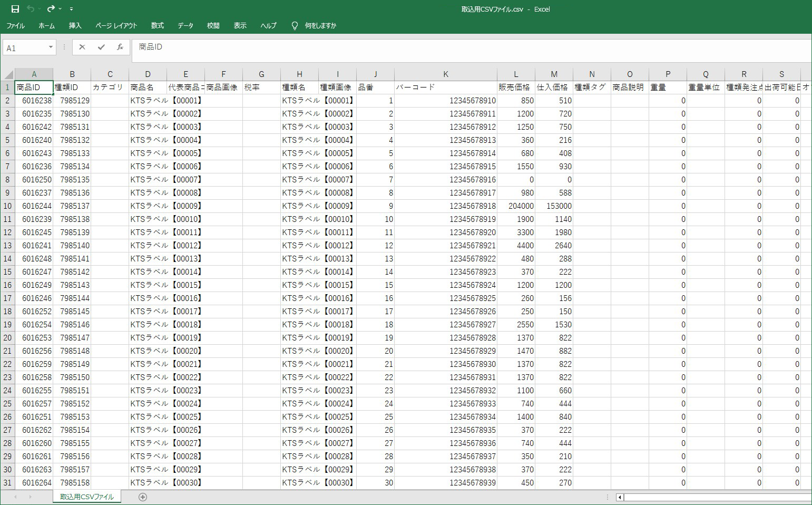
Task: Select the 取込用CSVファイル sheet tab
Action: (x=87, y=497)
